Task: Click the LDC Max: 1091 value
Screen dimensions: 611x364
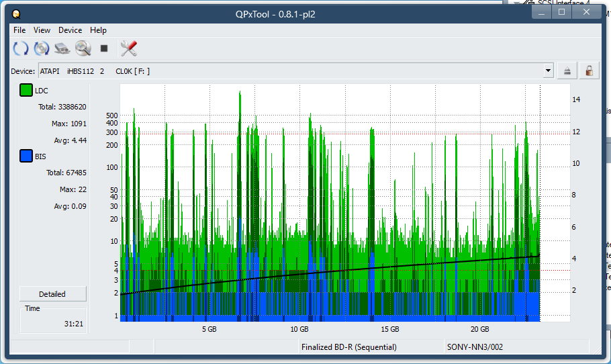Action: [x=69, y=124]
